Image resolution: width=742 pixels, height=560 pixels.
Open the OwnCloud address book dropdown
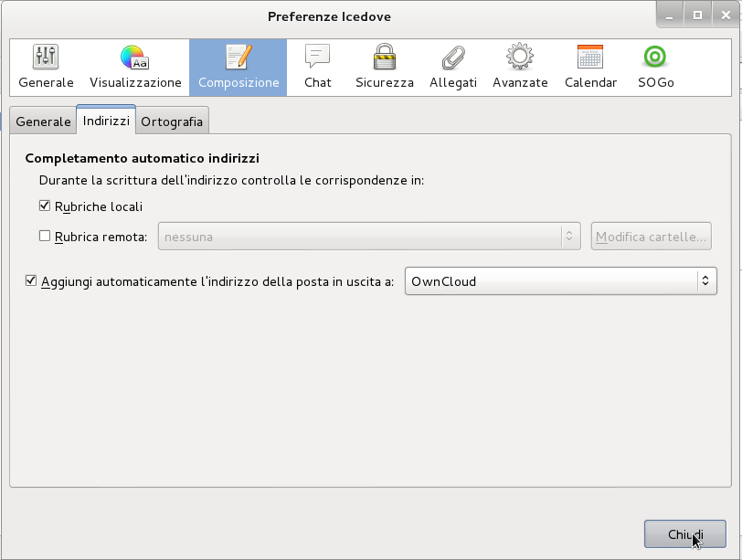point(560,281)
